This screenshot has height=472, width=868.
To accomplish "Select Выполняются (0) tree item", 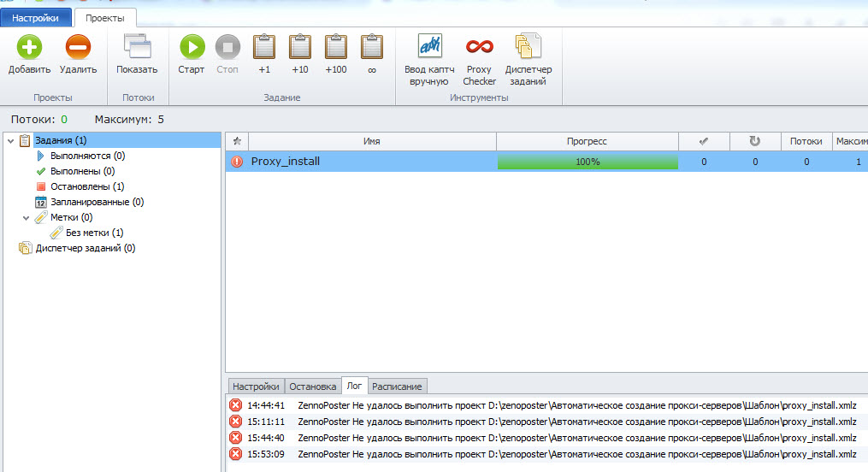I will point(87,156).
